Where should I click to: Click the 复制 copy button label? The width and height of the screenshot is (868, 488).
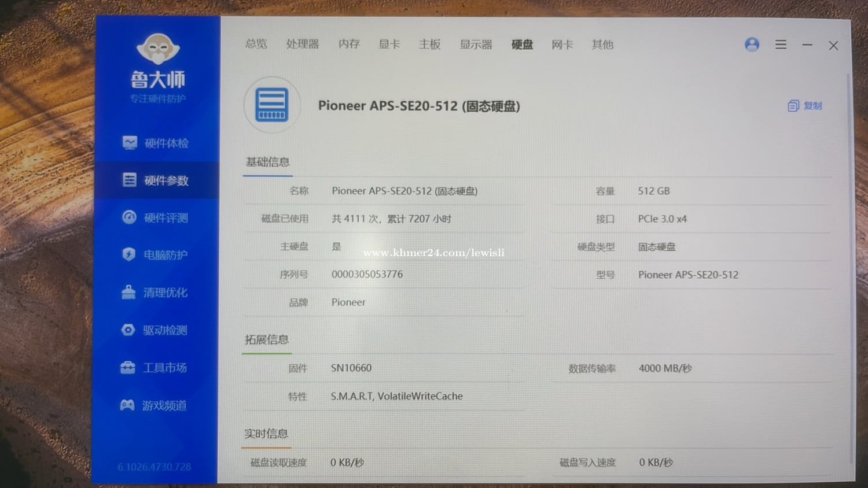click(x=812, y=106)
